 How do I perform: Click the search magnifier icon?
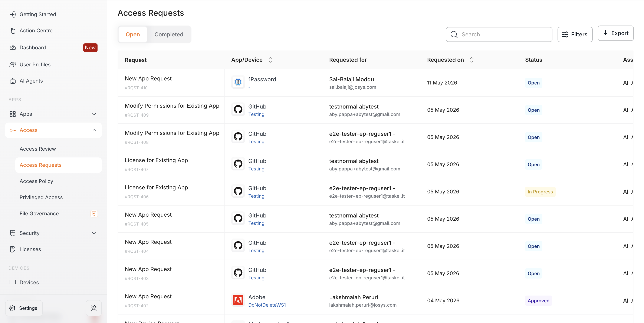454,34
